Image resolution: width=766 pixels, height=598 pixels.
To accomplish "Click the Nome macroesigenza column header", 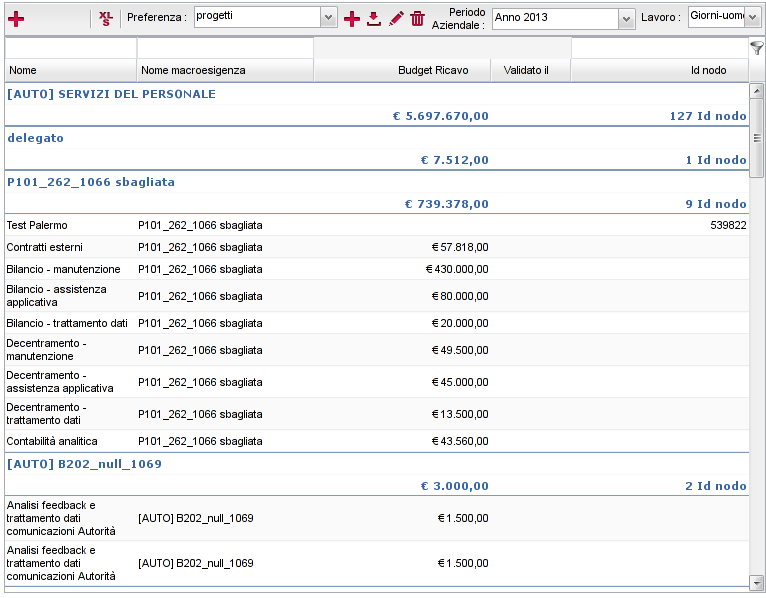I will pyautogui.click(x=224, y=70).
